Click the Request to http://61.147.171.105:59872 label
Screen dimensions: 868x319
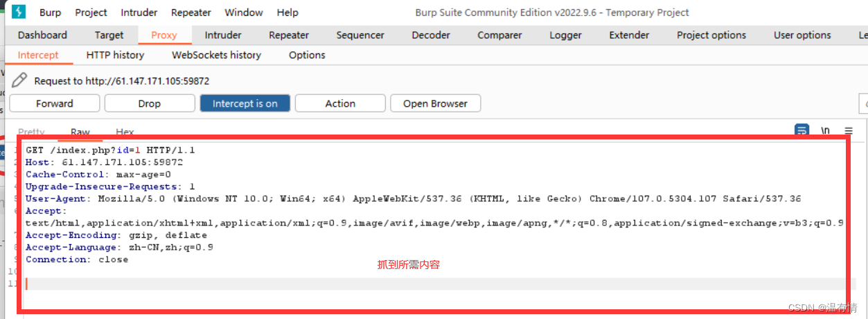[x=122, y=81]
